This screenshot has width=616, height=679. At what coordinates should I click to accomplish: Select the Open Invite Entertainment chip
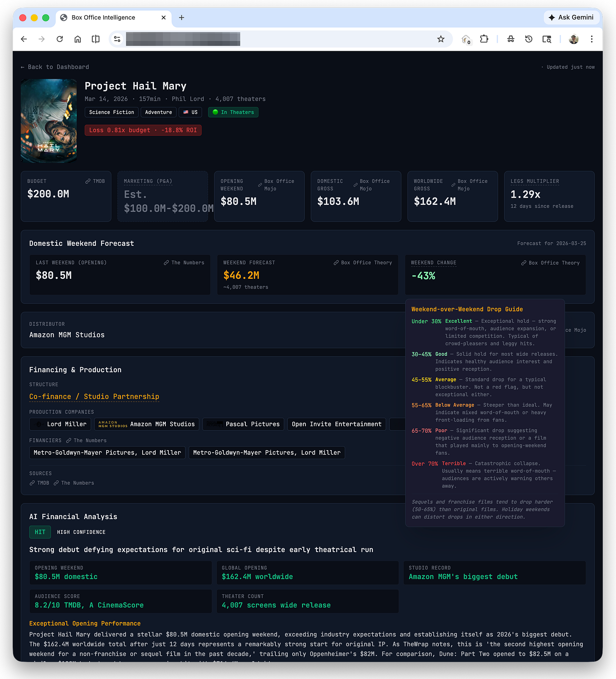pos(337,424)
